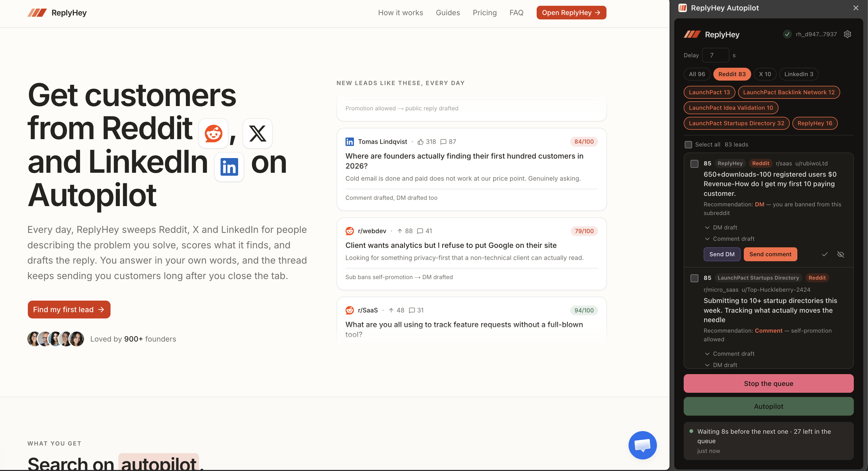Click the 79/100 score badge
This screenshot has width=868, height=471.
pos(584,231)
